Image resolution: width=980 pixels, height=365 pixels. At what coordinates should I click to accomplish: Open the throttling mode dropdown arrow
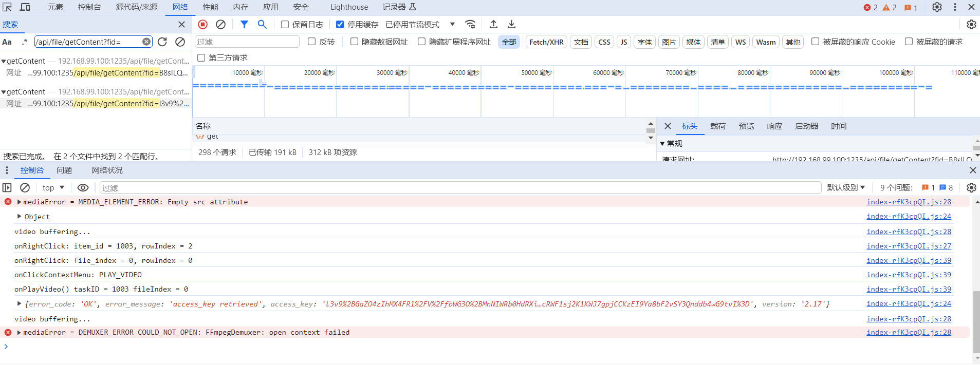(452, 24)
